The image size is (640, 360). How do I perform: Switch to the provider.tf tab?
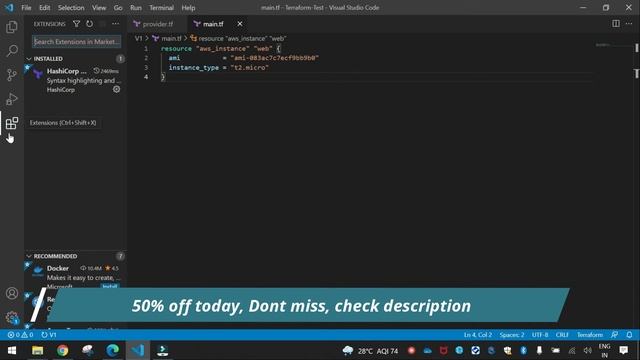coord(158,24)
